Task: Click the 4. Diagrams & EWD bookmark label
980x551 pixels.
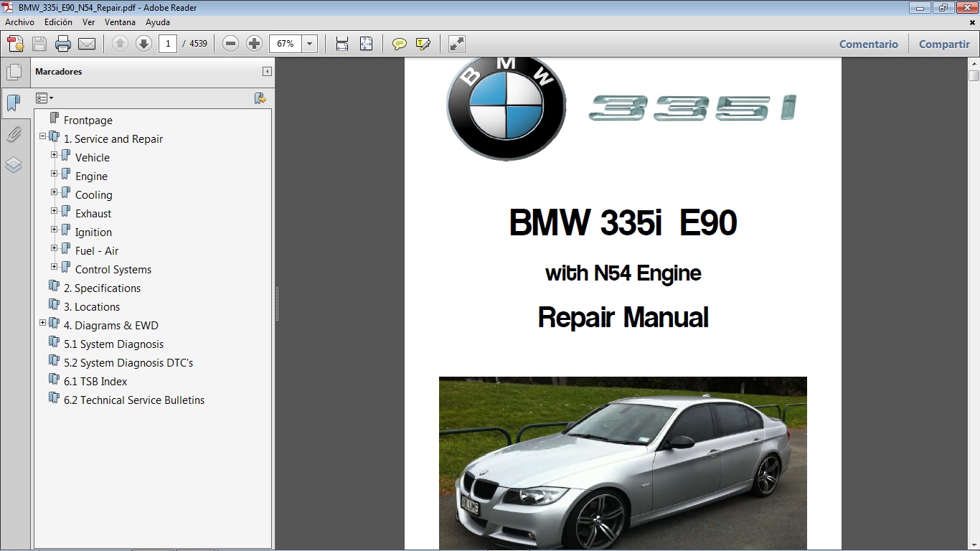Action: pos(111,326)
